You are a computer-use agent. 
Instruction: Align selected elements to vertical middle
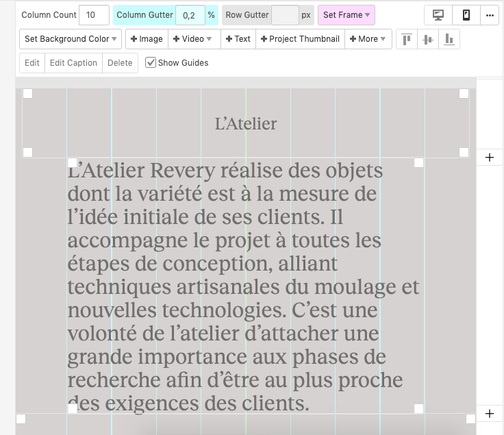[428, 39]
